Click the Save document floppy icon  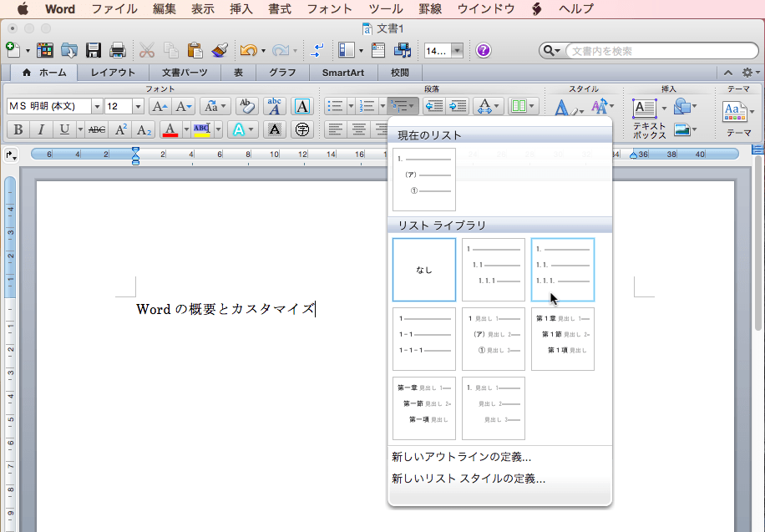pyautogui.click(x=94, y=50)
